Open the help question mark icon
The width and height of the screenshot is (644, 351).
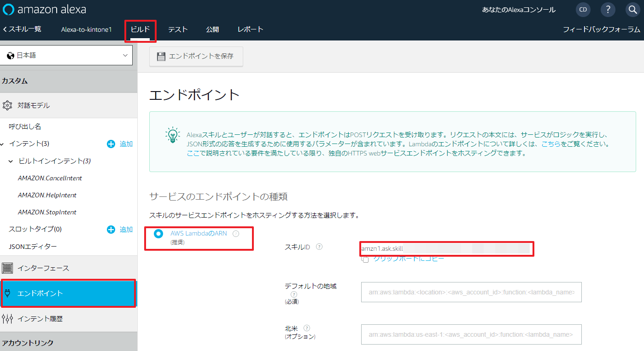[608, 10]
